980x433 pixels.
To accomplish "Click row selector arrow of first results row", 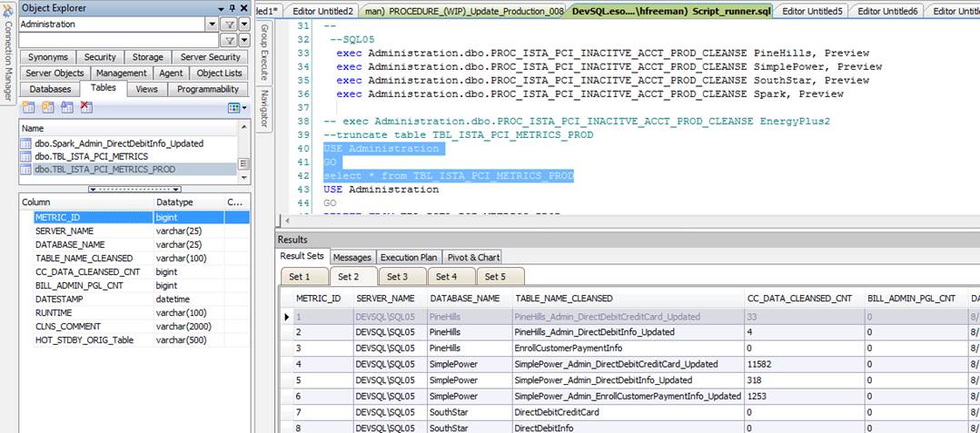I will pyautogui.click(x=286, y=317).
